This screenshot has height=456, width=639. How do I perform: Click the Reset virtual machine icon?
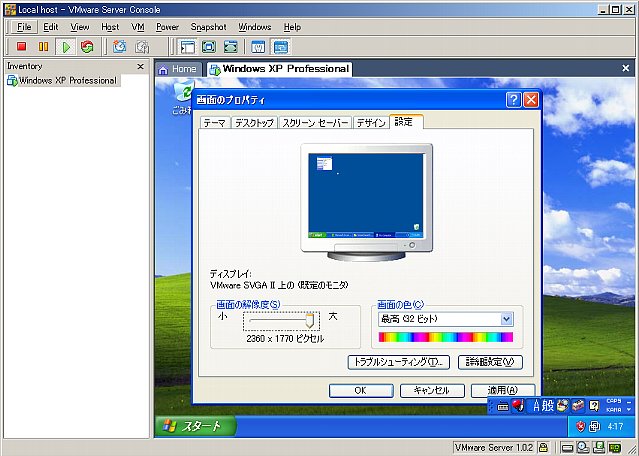click(x=87, y=46)
